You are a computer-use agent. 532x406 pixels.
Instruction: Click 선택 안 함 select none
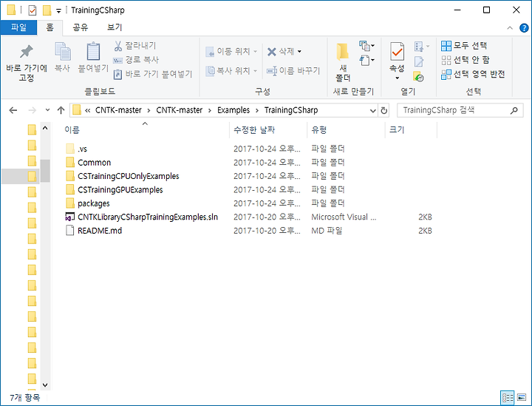click(x=465, y=60)
